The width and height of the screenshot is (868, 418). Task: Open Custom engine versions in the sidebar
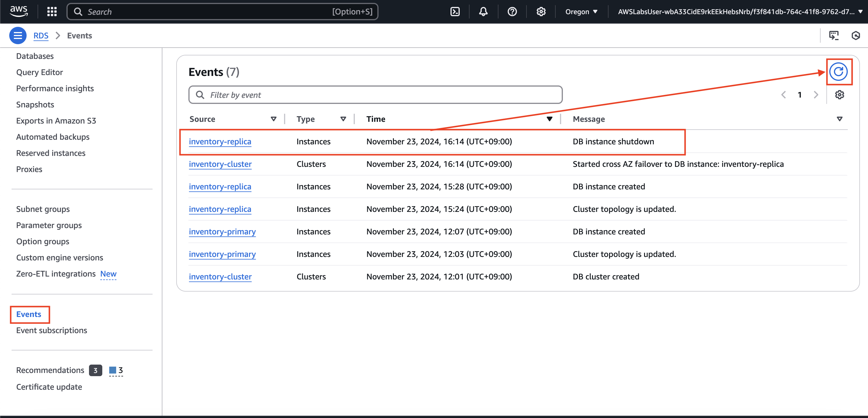click(x=60, y=257)
